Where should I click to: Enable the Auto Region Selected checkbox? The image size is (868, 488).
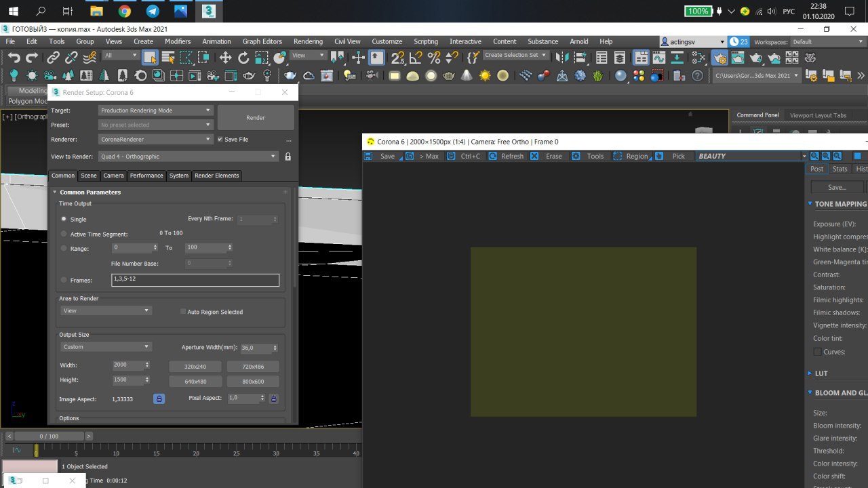183,312
